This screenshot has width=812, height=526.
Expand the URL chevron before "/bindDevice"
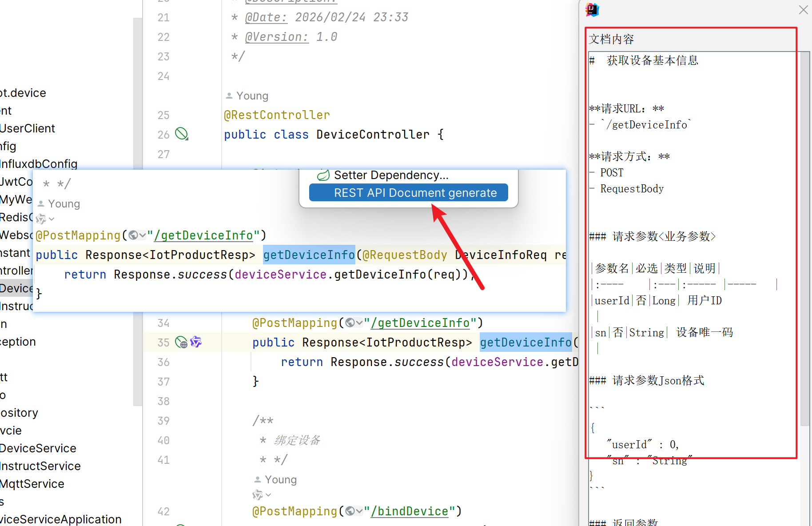coord(359,511)
